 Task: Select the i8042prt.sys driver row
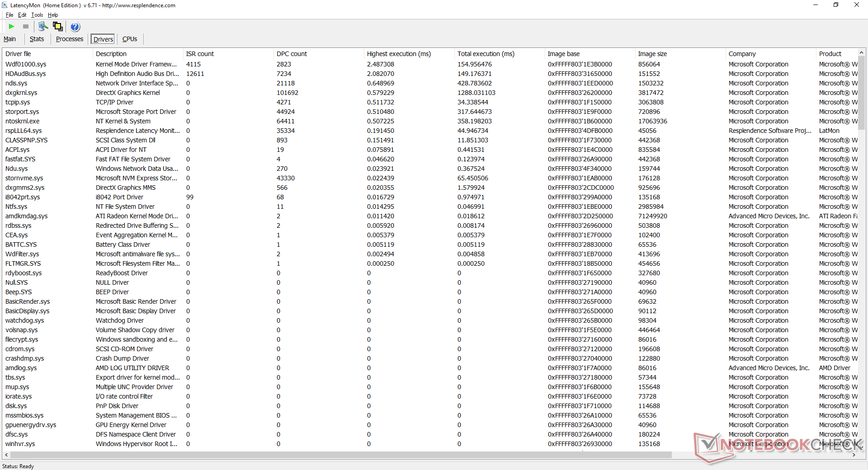pyautogui.click(x=430, y=197)
